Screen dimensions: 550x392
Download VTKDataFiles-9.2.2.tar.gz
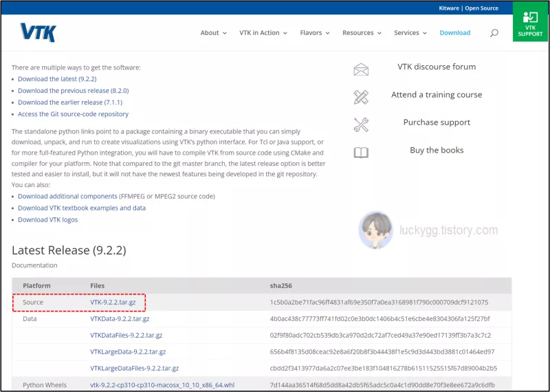126,335
